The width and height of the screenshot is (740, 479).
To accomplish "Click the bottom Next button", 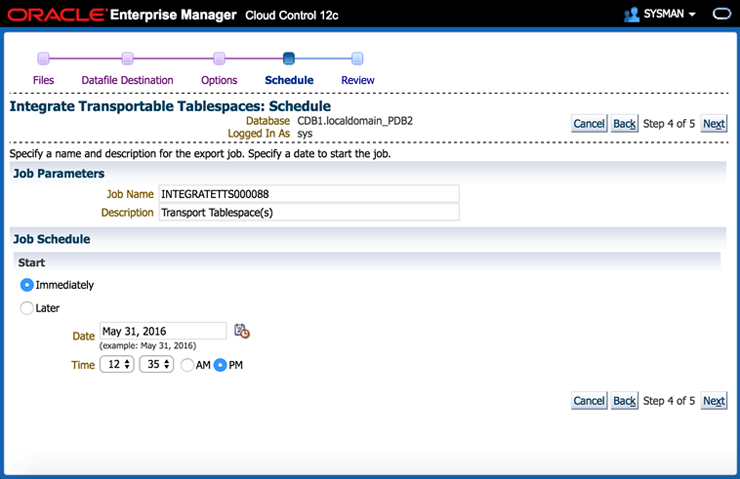I will 714,401.
